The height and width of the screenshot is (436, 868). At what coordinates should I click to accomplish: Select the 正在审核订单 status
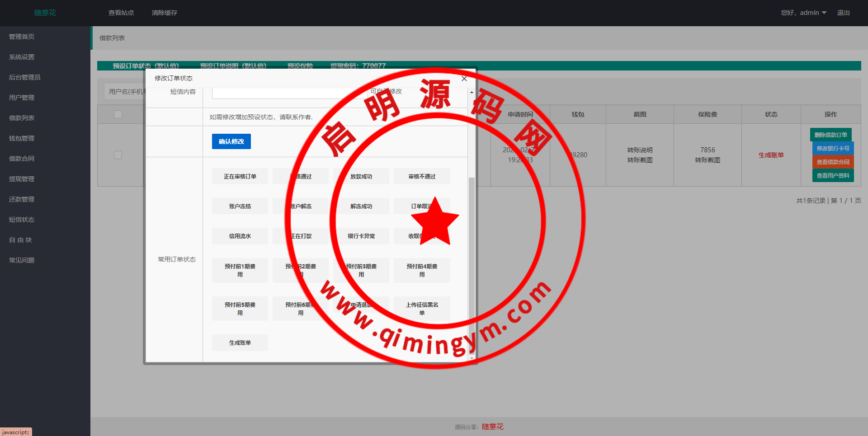pos(240,177)
